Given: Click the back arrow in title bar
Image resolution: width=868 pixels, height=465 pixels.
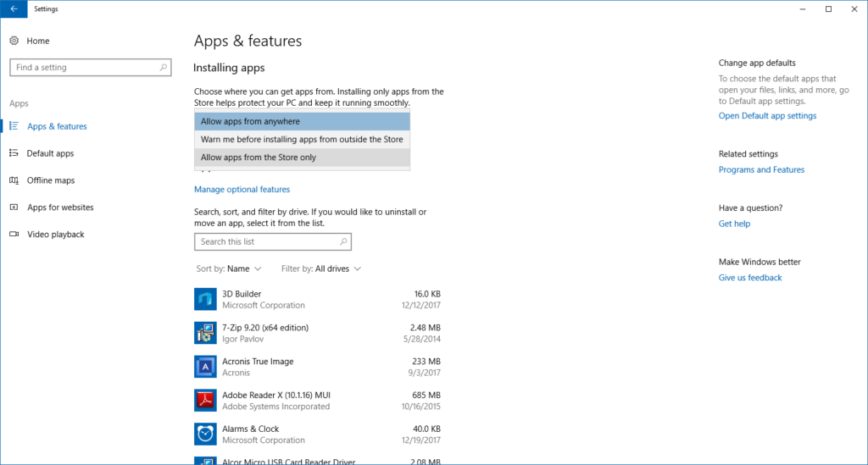Looking at the screenshot, I should (x=14, y=8).
